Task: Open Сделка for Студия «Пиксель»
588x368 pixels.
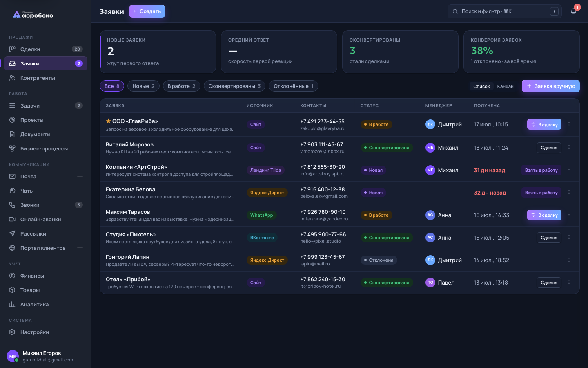Action: pos(549,238)
